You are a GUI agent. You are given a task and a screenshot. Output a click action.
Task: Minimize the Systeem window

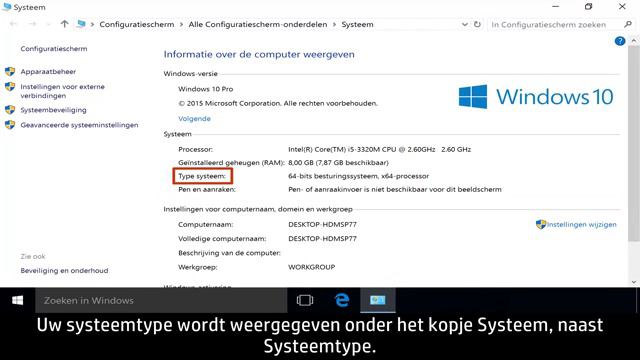pos(556,7)
